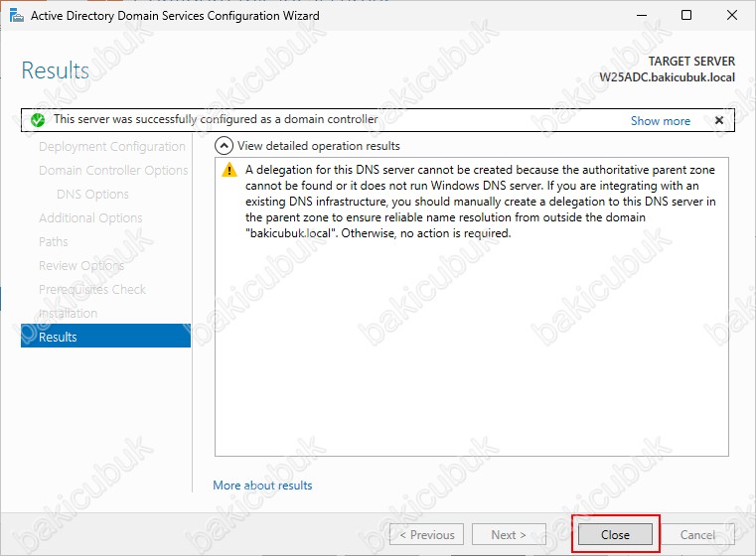Select Paths step in sidebar
This screenshot has width=756, height=556.
tap(53, 241)
